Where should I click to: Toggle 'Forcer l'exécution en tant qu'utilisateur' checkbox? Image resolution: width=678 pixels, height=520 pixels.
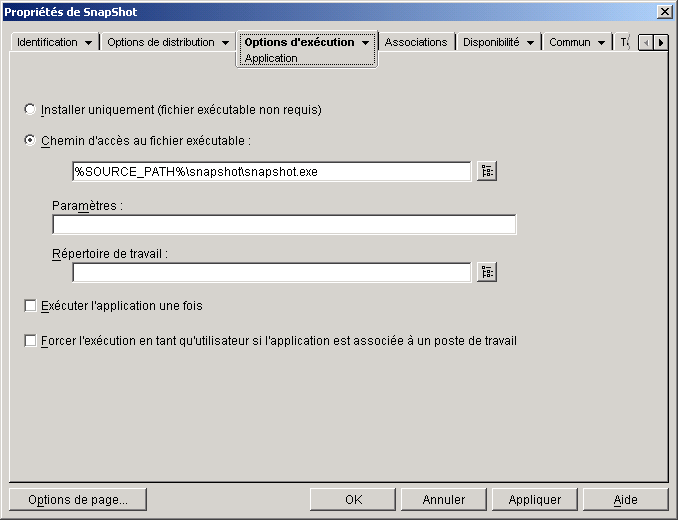pos(30,341)
